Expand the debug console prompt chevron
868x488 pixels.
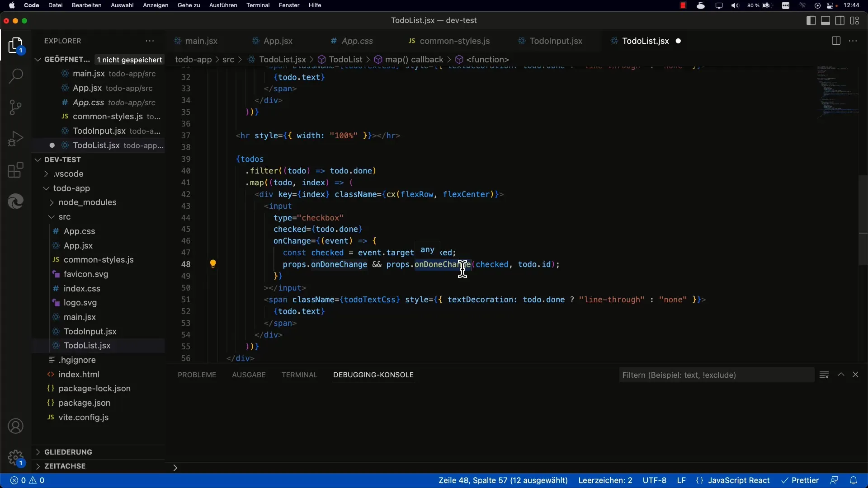[x=175, y=468]
